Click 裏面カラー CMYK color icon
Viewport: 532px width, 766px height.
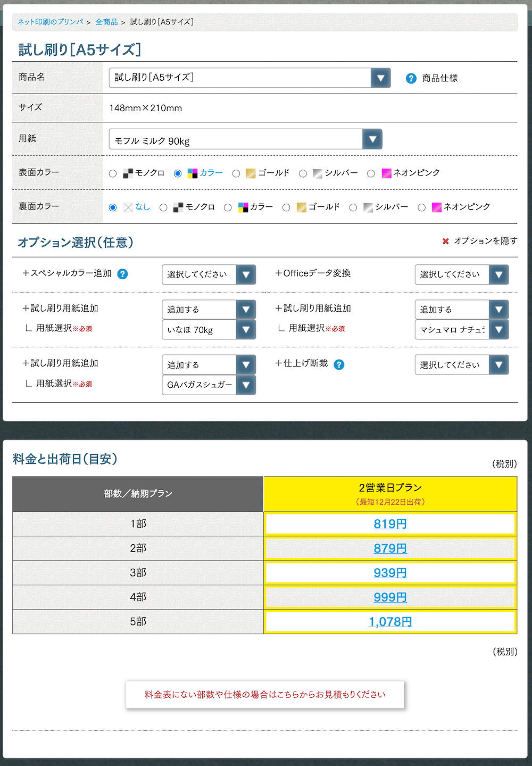point(243,207)
